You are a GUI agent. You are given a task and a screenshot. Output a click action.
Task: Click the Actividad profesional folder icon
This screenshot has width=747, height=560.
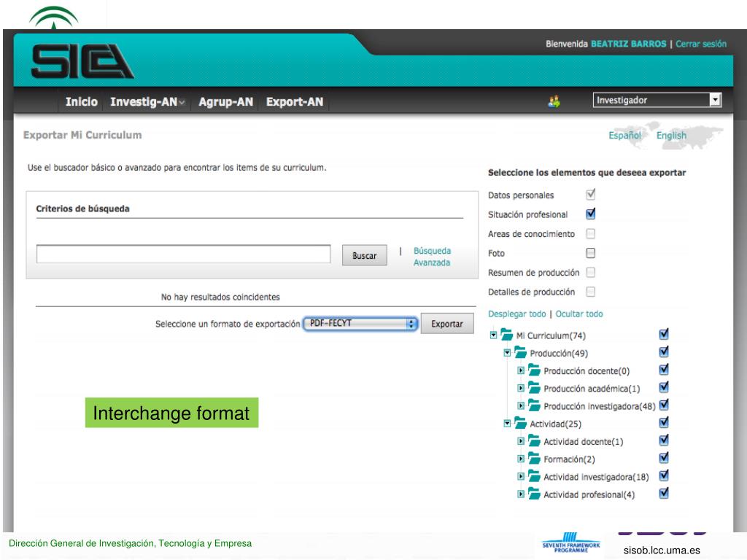click(534, 494)
